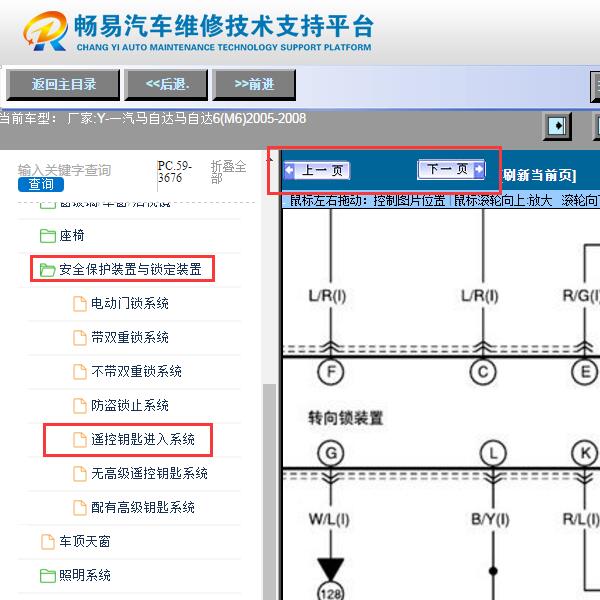Click connector circle G in the diagram
Screen dimensions: 600x600
331,453
